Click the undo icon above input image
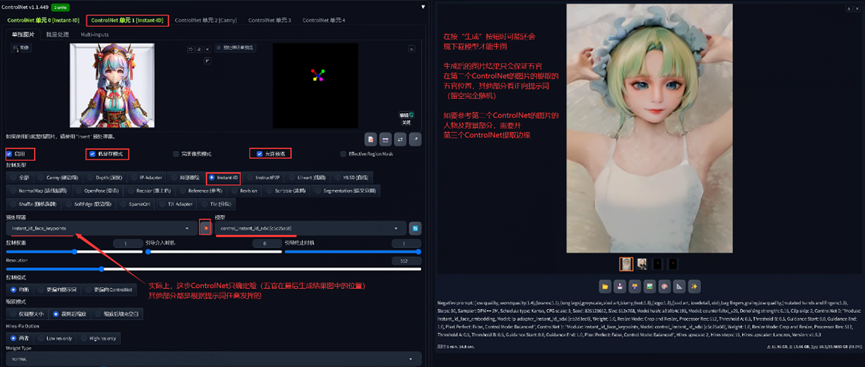This screenshot has width=865, height=367. [191, 49]
